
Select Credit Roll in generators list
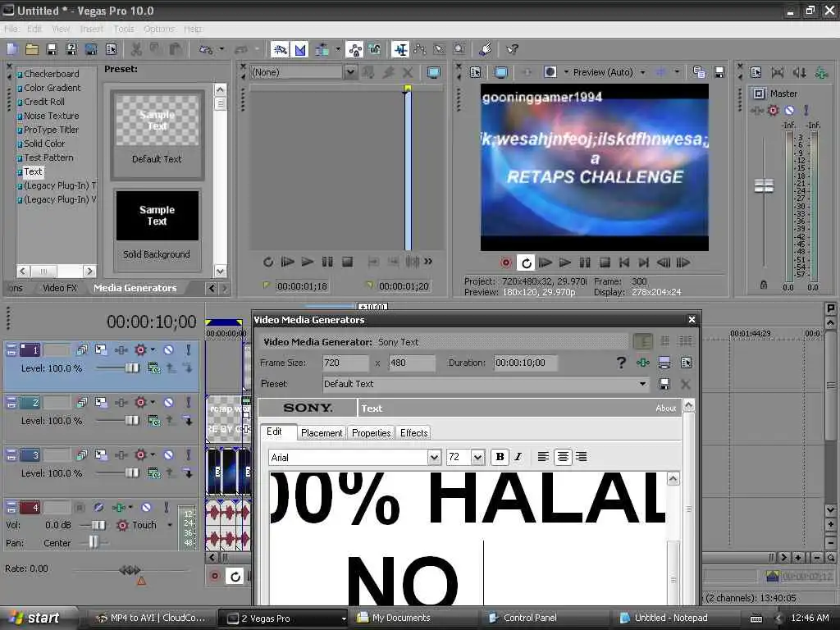pos(44,102)
